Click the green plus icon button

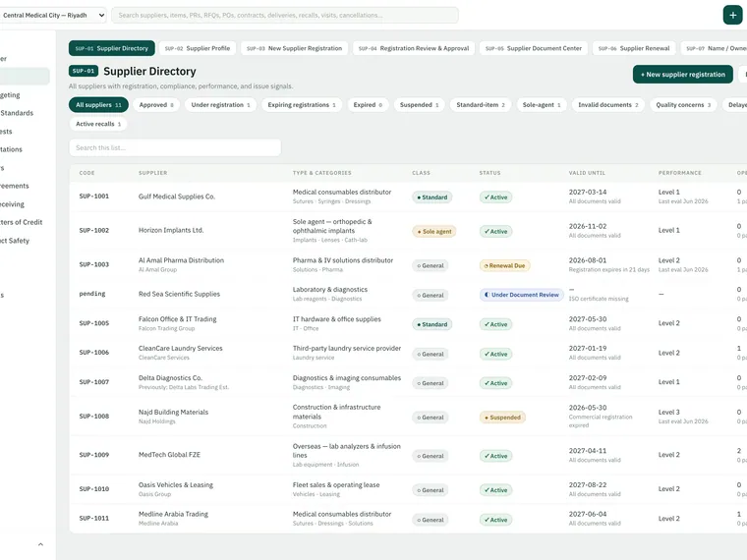tap(732, 15)
